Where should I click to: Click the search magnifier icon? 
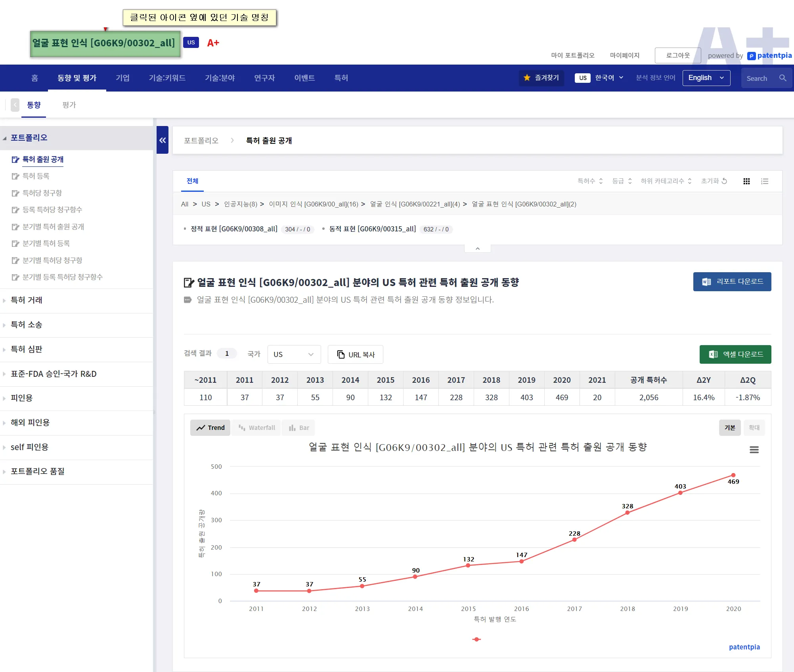[783, 78]
